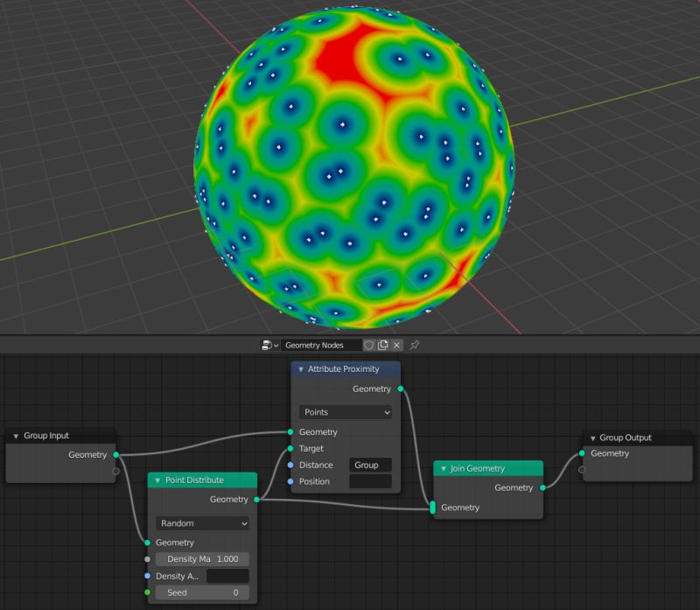Duplicate node tree via the copy icon
700x610 pixels.
click(x=383, y=345)
